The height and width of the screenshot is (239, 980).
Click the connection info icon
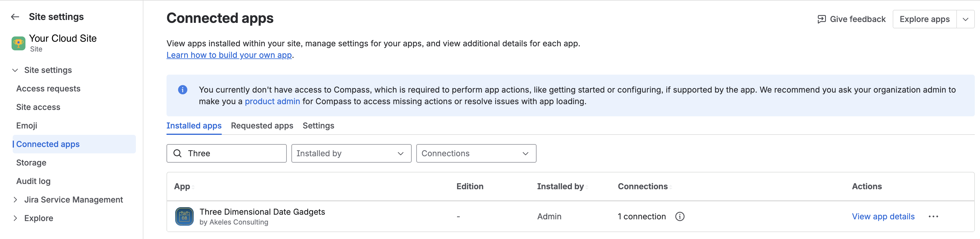point(679,216)
